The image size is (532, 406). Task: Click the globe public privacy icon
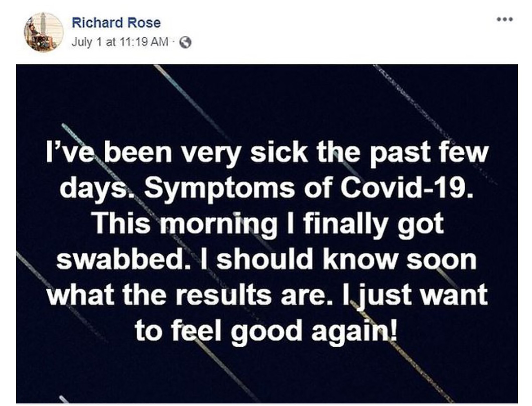pyautogui.click(x=185, y=42)
